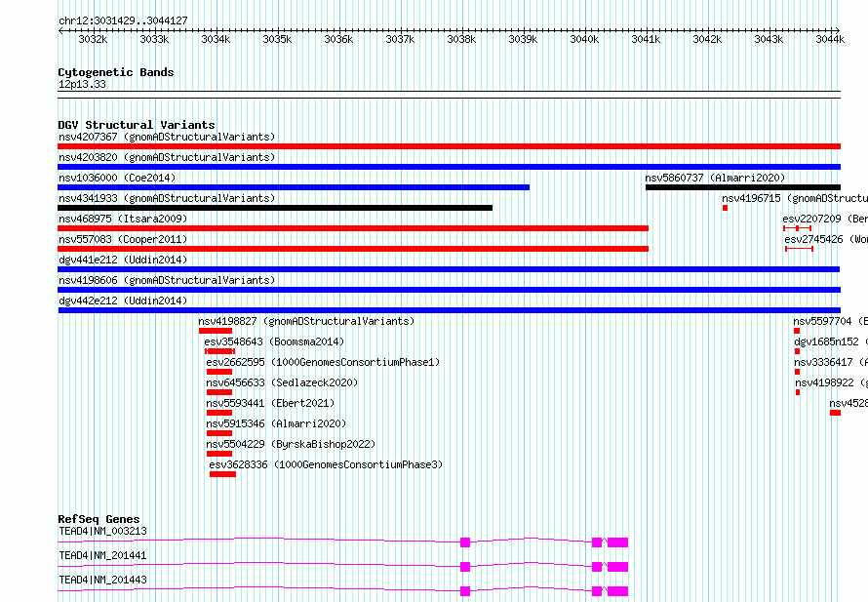Screen dimensions: 868x602
Task: Click the TEAD4 NM_201443 exon near 3038k
Action: click(x=465, y=591)
